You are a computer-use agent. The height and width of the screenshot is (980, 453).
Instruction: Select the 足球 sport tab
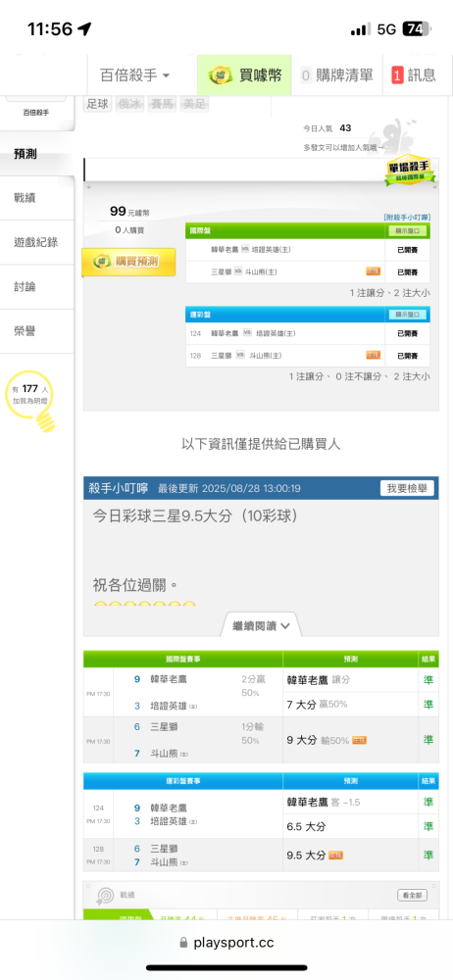[x=98, y=105]
